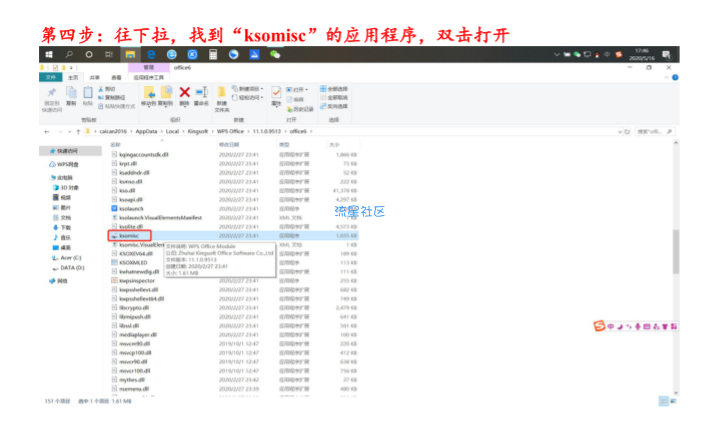Click Paste shortcut in the ribbon
719x422 pixels.
[x=116, y=106]
